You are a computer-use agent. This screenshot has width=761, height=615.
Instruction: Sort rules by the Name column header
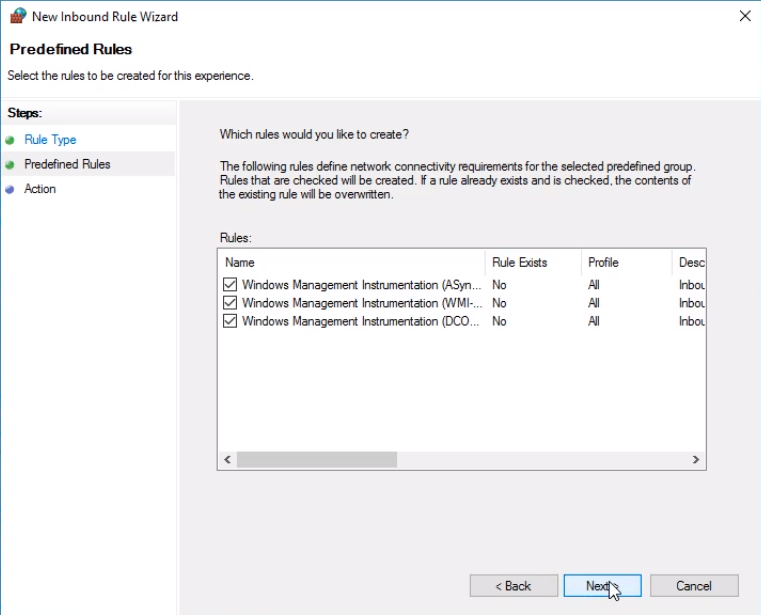coord(351,263)
